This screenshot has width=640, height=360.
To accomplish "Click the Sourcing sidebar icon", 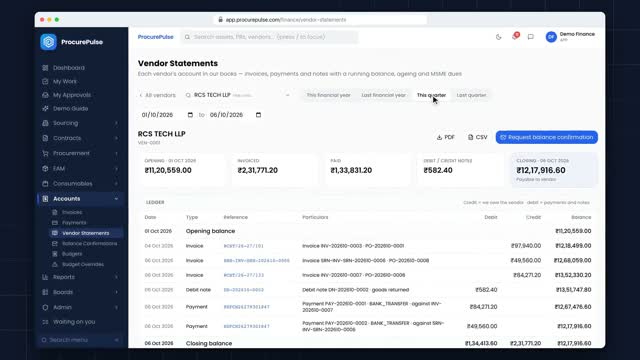I will tap(45, 123).
